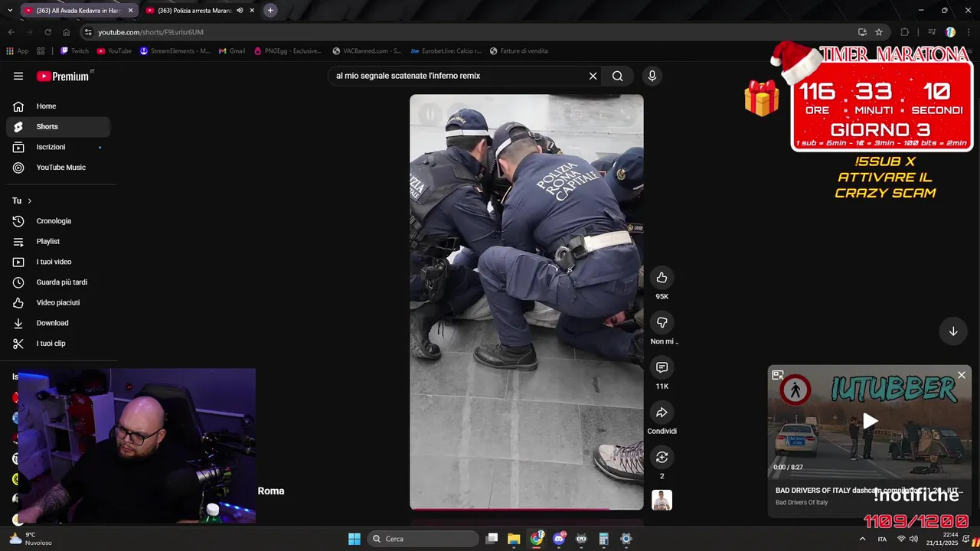Run search with magnifier button
This screenshot has height=551, width=980.
[617, 76]
